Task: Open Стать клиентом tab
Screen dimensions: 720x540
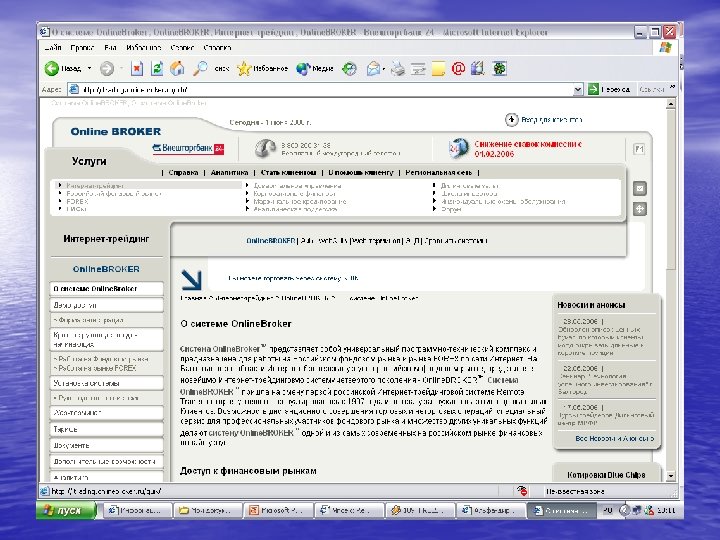Action: pos(288,173)
